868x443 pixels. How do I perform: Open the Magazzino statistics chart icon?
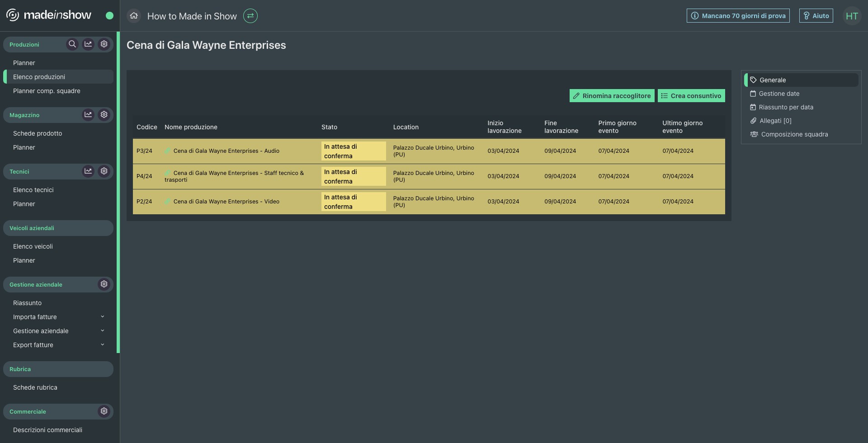pos(88,115)
